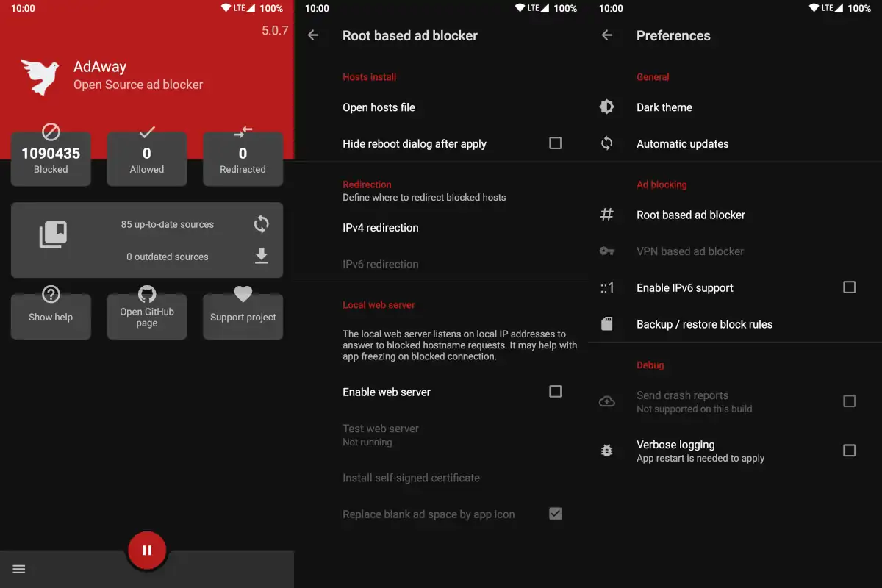The width and height of the screenshot is (882, 588).
Task: Tap the blocked circle icon above 1090435
Action: click(51, 132)
